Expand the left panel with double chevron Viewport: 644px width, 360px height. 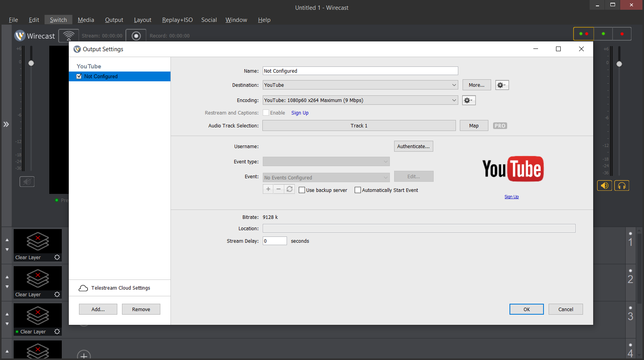(6, 124)
